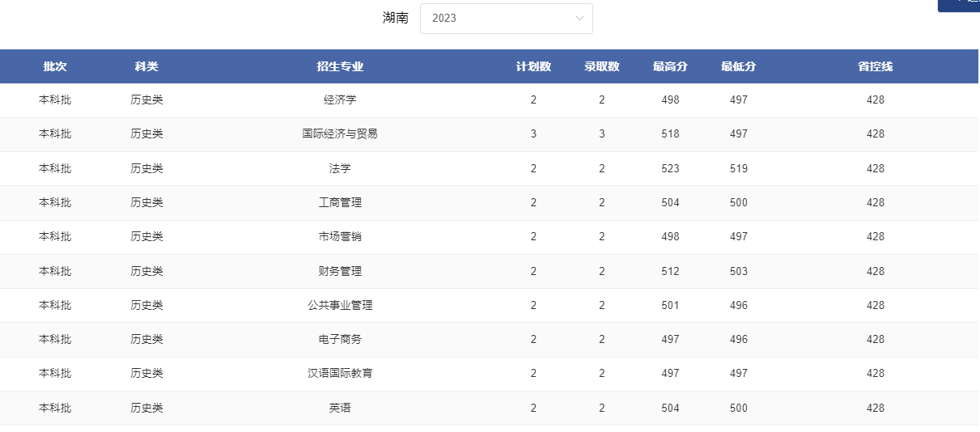Click lowest score 497 in 汉语国际教育 row
The height and width of the screenshot is (432, 980).
coord(738,373)
